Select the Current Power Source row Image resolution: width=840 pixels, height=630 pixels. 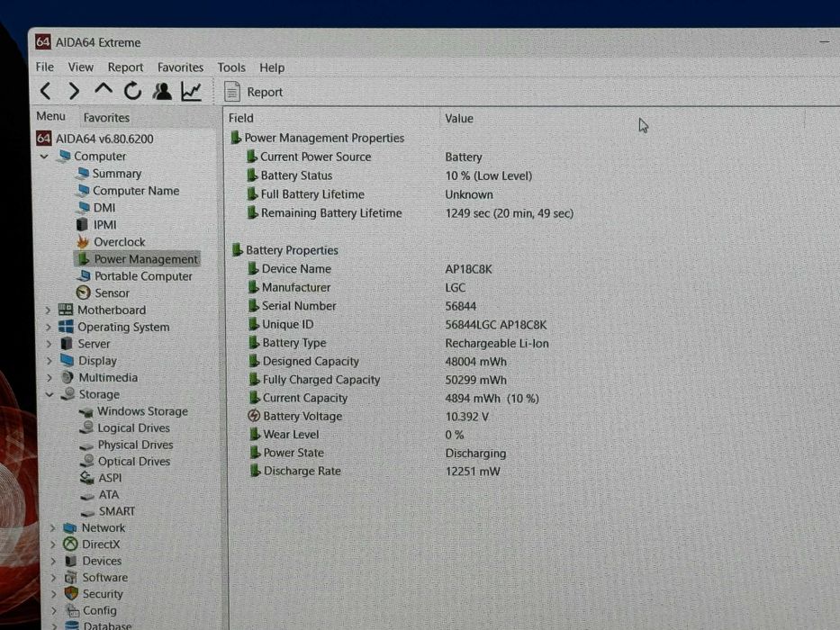(x=365, y=157)
